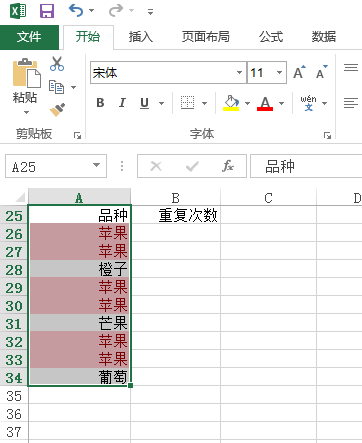Screen dimensions: 362x443
Task: Open the font color dropdown arrow
Action: pyautogui.click(x=282, y=103)
